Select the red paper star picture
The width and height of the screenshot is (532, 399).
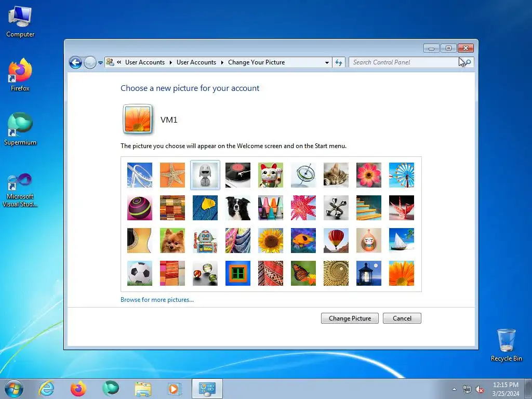(x=303, y=208)
